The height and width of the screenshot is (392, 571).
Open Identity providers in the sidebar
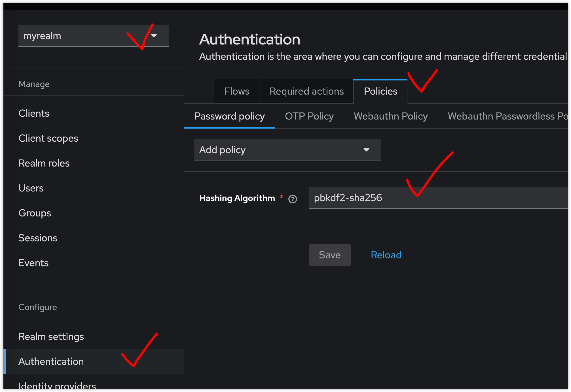tap(57, 386)
